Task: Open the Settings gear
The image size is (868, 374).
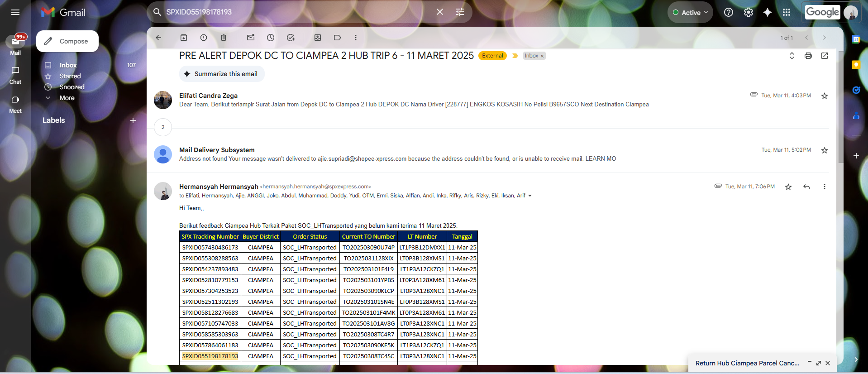Action: coord(749,13)
